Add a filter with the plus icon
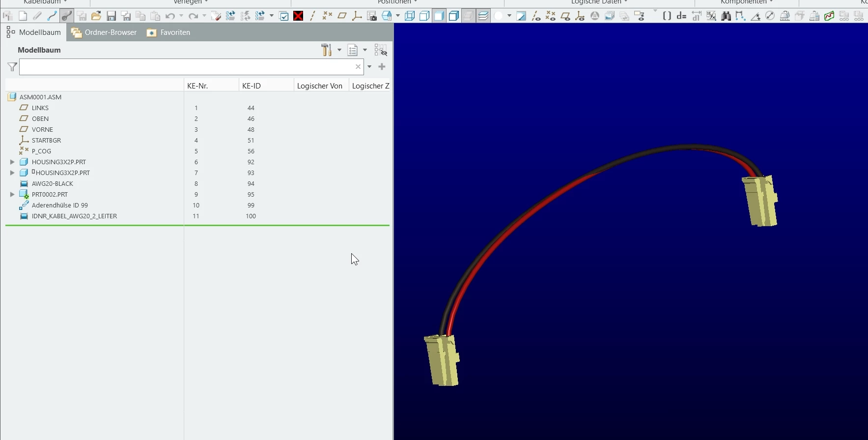 click(382, 66)
